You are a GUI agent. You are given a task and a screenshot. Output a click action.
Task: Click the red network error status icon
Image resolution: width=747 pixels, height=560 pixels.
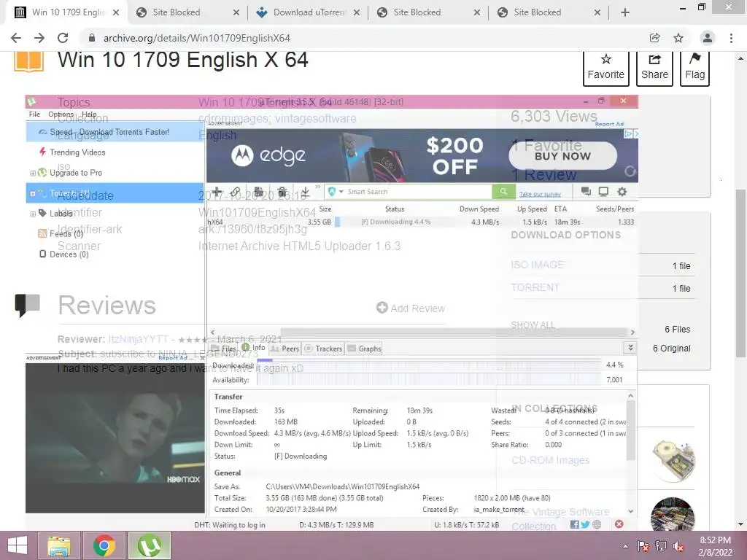[619, 524]
